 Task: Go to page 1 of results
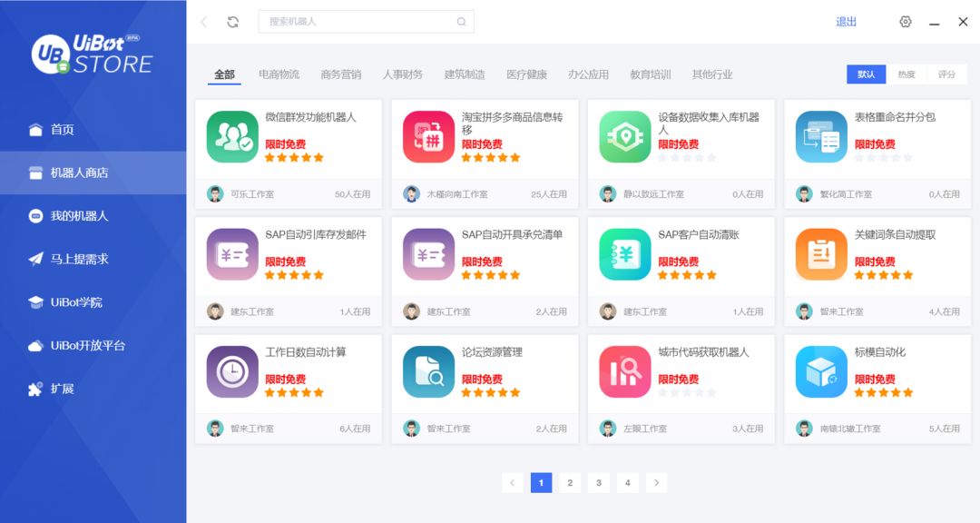541,482
